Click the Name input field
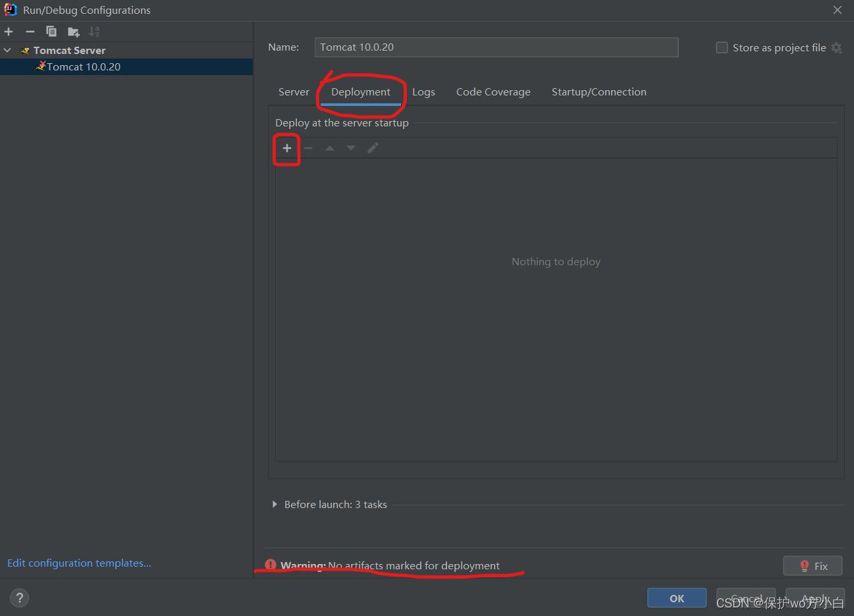The image size is (854, 616). click(x=496, y=47)
